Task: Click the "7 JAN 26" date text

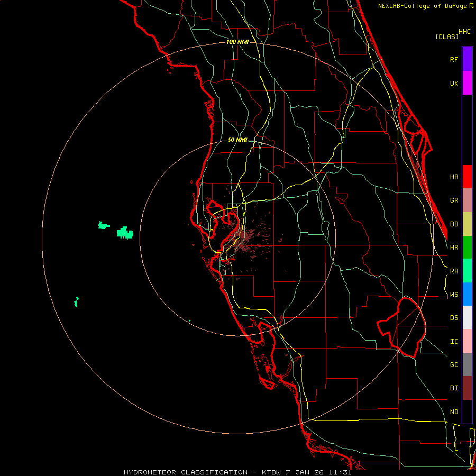Action: coord(305,472)
